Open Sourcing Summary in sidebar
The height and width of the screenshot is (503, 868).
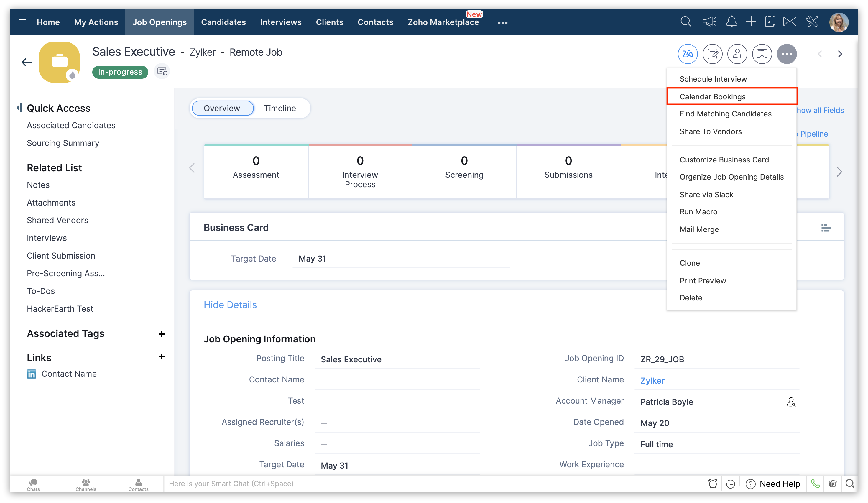click(63, 143)
